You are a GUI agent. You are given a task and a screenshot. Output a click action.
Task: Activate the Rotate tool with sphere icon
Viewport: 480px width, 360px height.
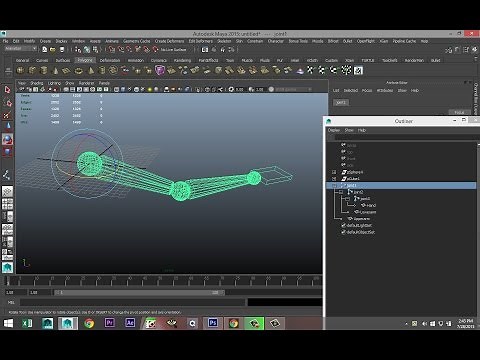pyautogui.click(x=7, y=140)
